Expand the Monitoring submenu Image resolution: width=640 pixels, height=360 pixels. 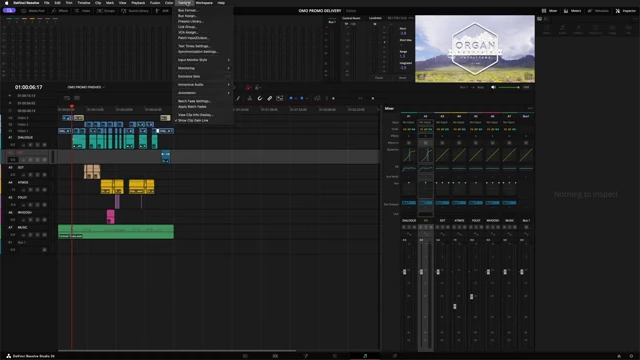203,68
